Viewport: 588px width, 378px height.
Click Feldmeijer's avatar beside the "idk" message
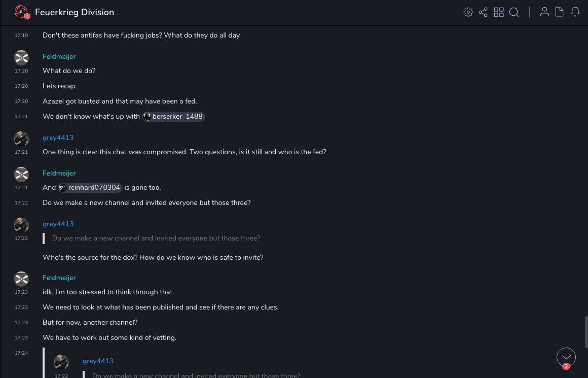pos(21,279)
